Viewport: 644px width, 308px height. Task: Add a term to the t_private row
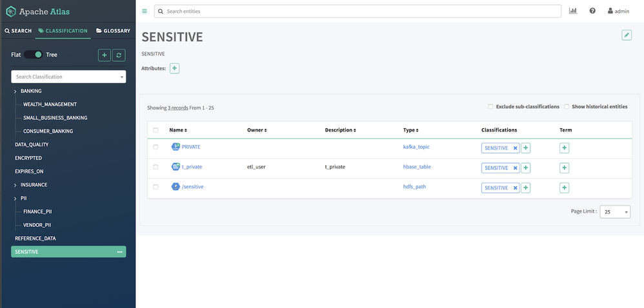564,168
